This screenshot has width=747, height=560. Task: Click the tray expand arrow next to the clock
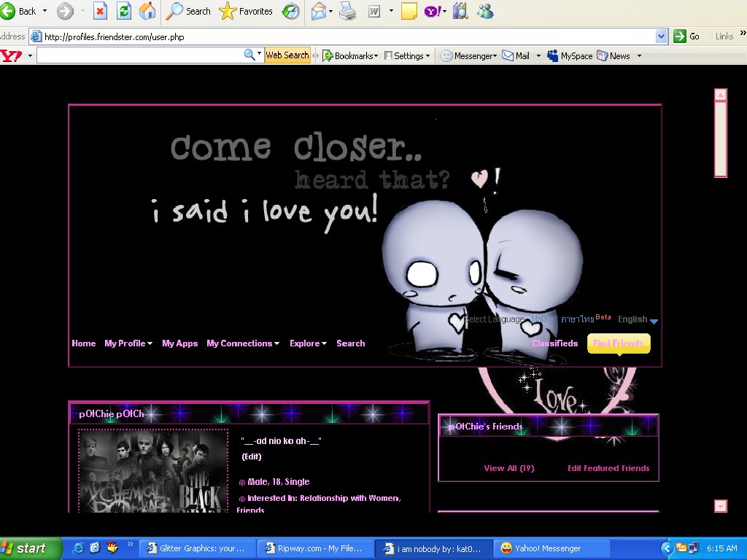(667, 548)
